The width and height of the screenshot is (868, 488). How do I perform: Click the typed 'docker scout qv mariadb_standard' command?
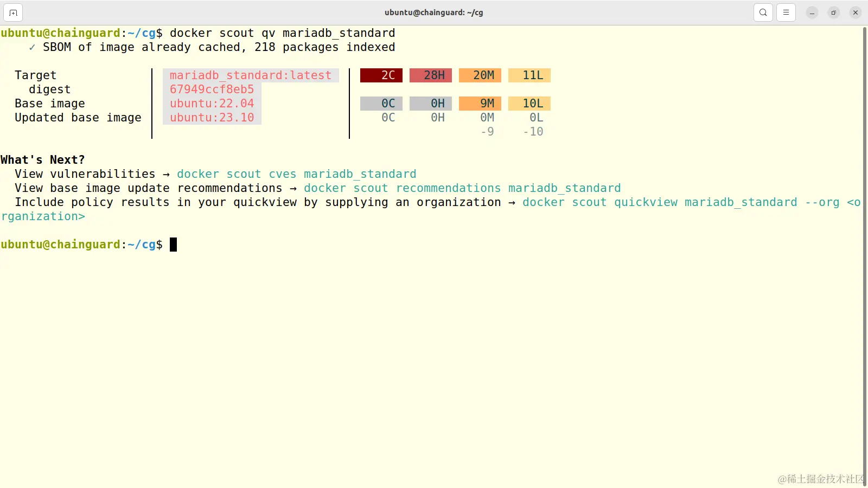[x=282, y=33]
